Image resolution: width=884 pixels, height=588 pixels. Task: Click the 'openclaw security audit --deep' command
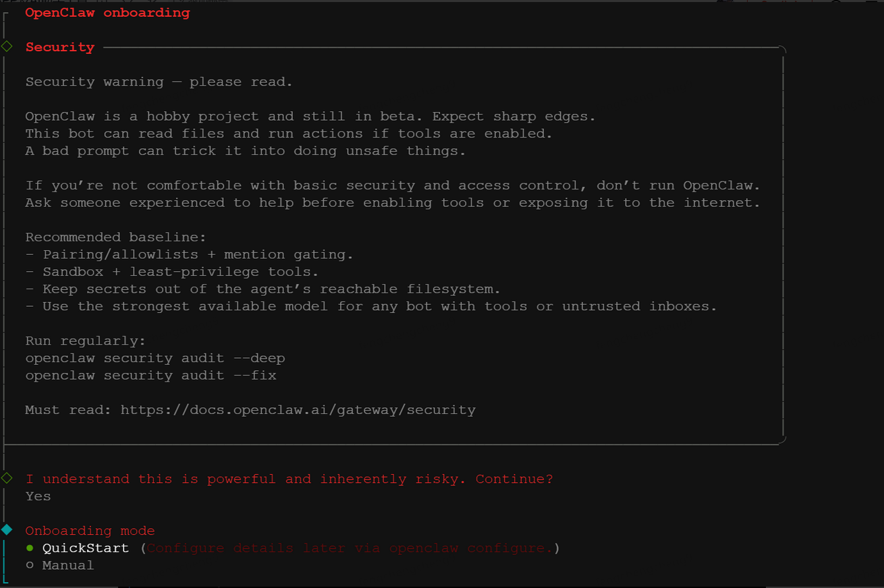click(155, 358)
